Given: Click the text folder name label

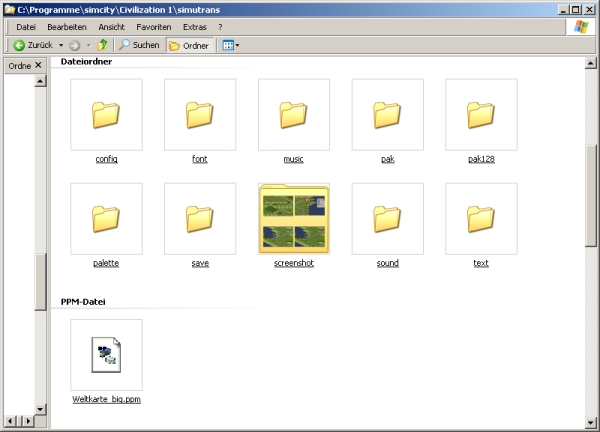Looking at the screenshot, I should [481, 263].
